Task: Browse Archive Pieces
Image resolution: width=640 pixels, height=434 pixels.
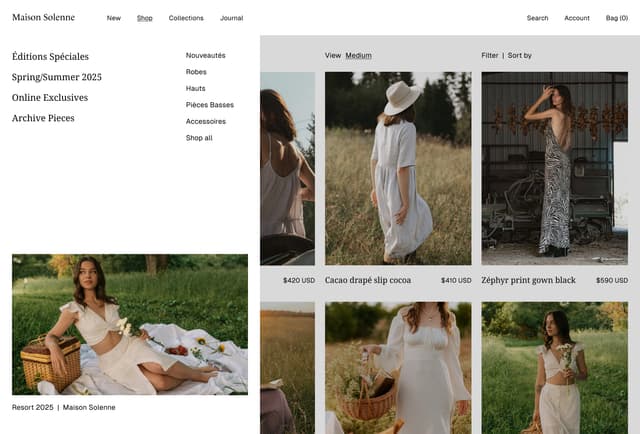Action: [x=43, y=118]
